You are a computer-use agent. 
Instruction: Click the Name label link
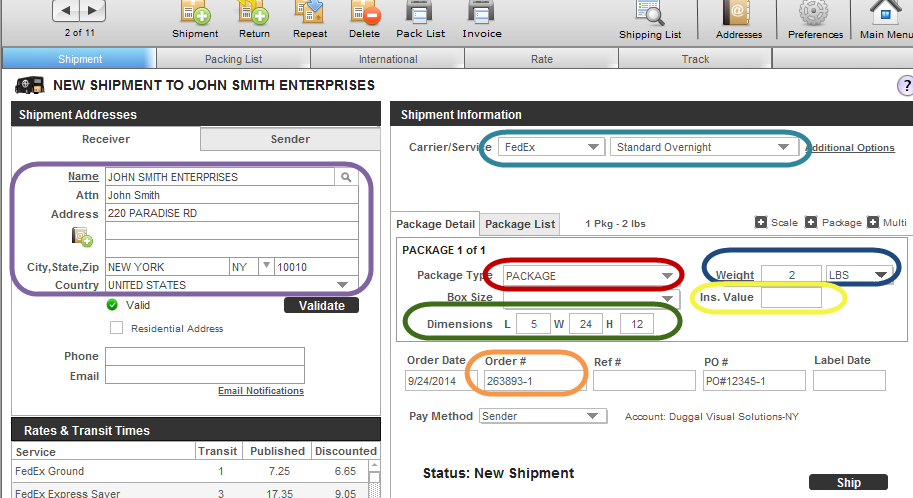[x=83, y=176]
